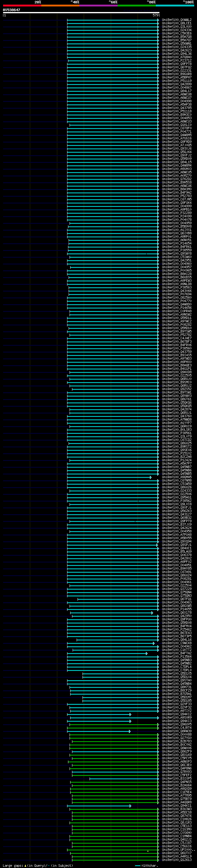This screenshot has width=197, height=868.
Task: Click the UniRef100_Q12613 label
Action: [x=177, y=860]
